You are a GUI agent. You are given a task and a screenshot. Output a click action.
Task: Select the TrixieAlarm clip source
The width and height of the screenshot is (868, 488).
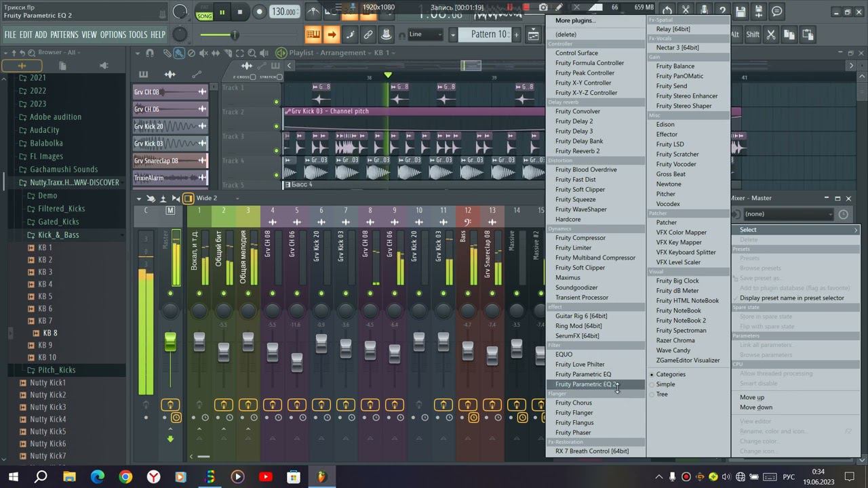point(170,178)
